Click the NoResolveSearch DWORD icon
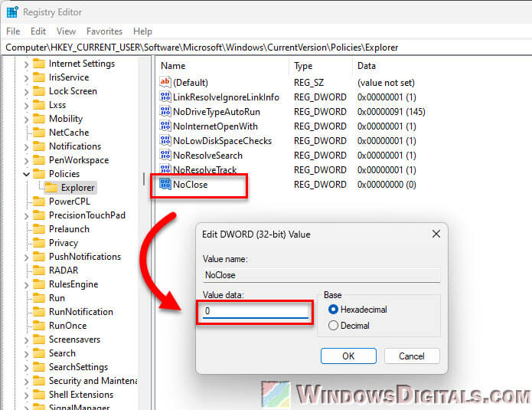Image resolution: width=532 pixels, height=410 pixels. [165, 156]
